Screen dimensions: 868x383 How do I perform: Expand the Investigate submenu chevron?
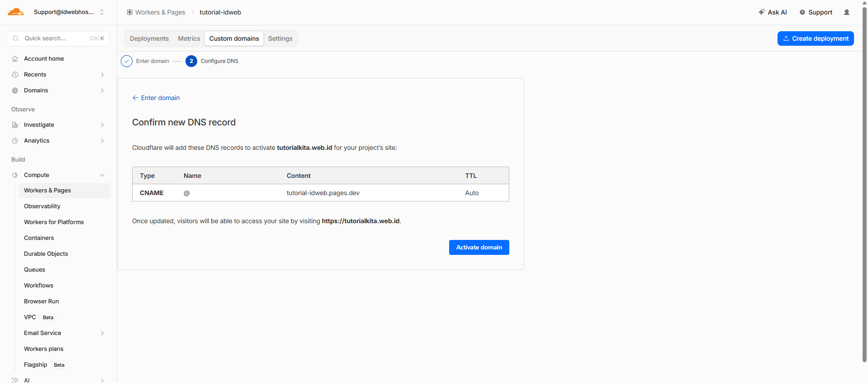(x=102, y=125)
